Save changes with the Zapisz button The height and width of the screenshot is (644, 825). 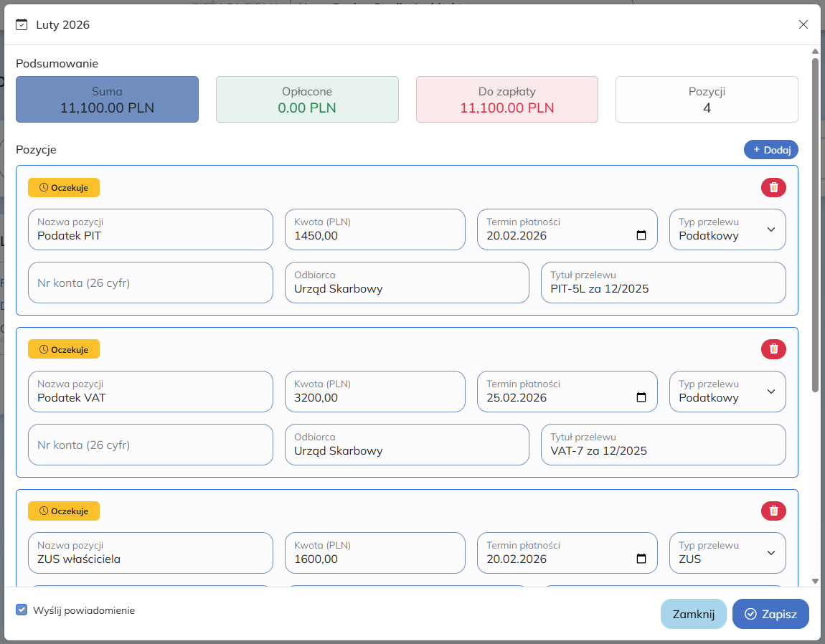tap(770, 614)
